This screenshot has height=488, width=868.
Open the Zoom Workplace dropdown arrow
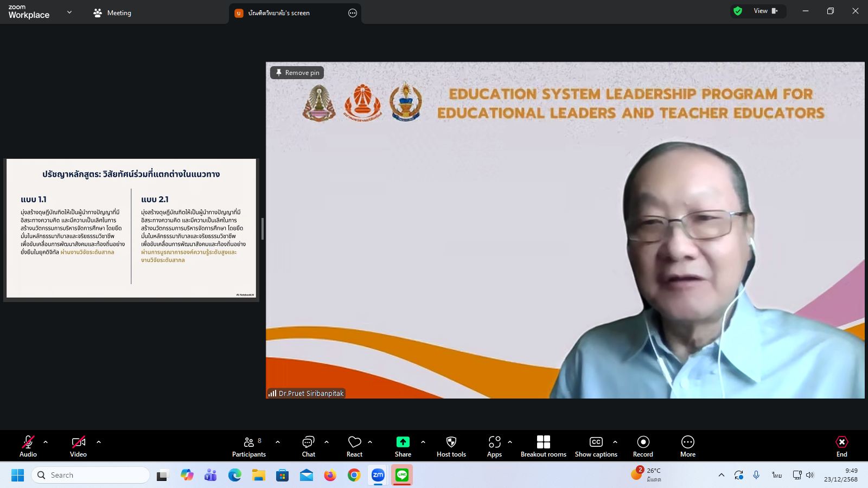point(69,12)
